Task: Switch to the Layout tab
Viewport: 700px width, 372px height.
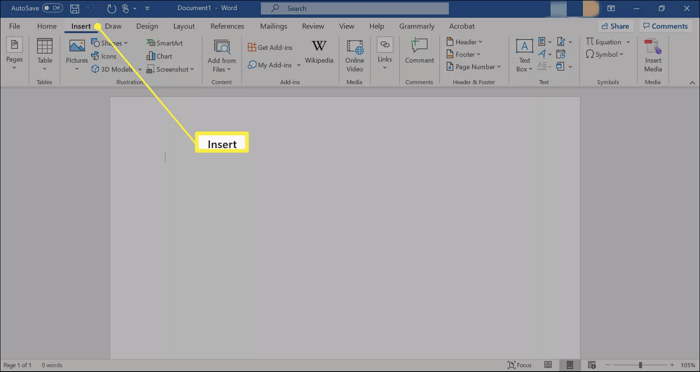Action: 184,26
